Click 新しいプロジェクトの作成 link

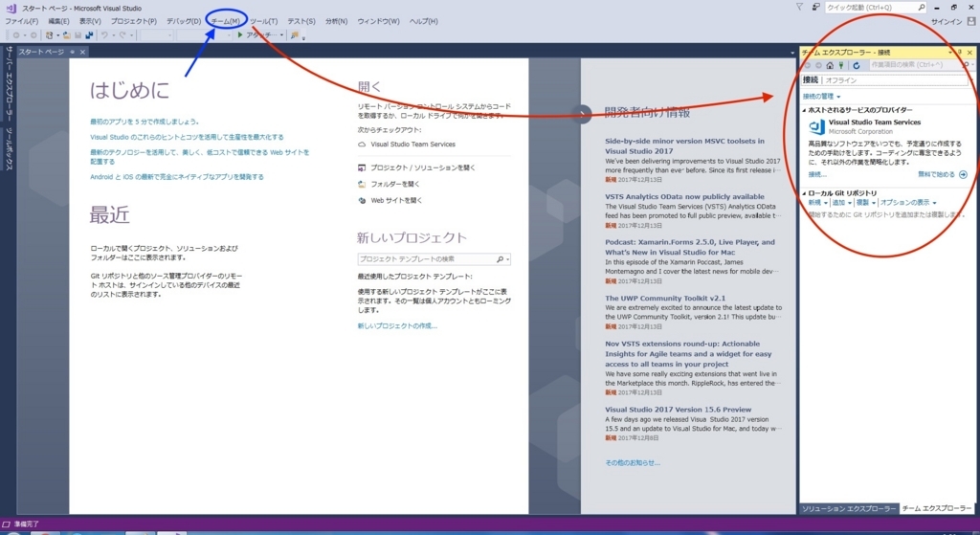pos(397,326)
